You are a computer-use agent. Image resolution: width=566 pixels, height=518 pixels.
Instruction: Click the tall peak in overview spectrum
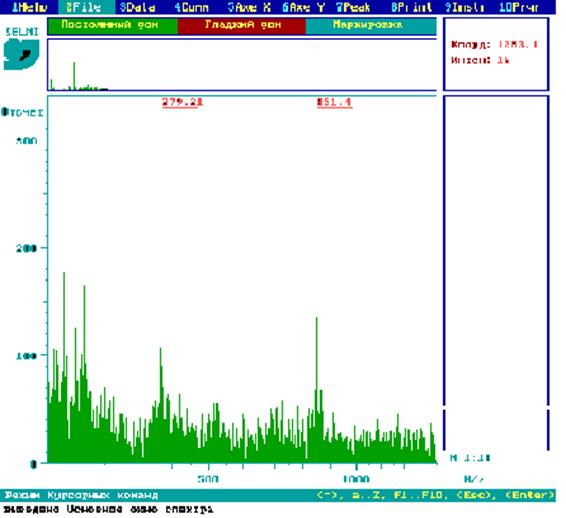pos(74,75)
